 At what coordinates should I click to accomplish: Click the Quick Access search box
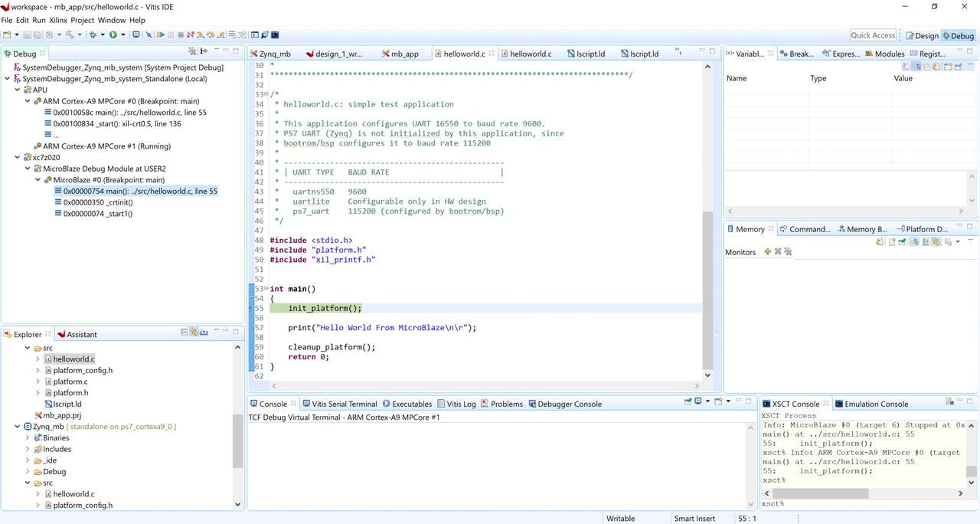click(873, 35)
